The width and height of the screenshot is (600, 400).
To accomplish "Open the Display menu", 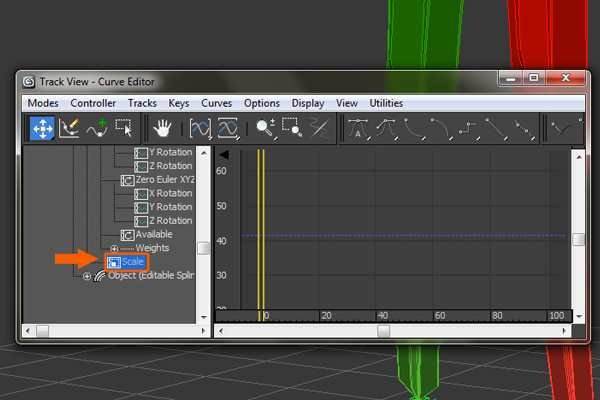I will [308, 103].
